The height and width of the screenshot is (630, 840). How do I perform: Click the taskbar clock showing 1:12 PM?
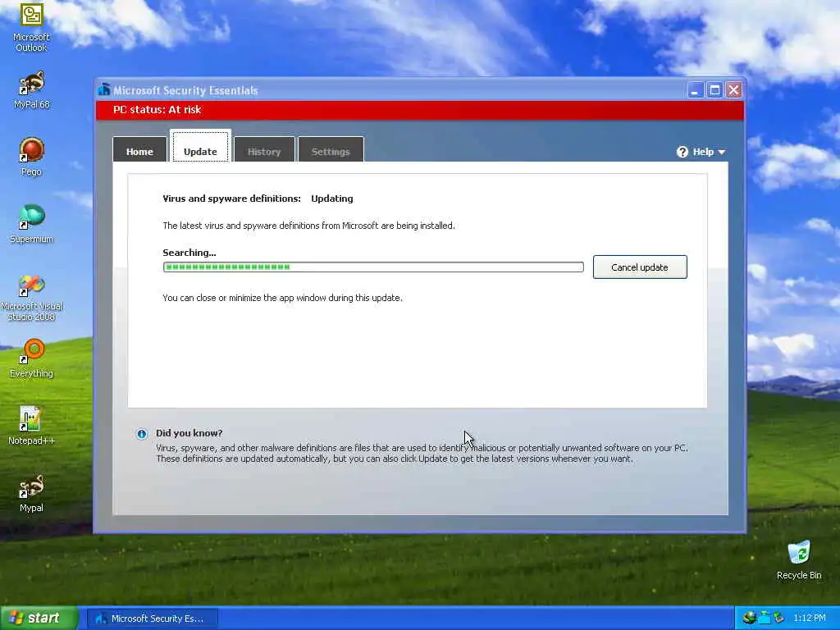click(x=809, y=619)
